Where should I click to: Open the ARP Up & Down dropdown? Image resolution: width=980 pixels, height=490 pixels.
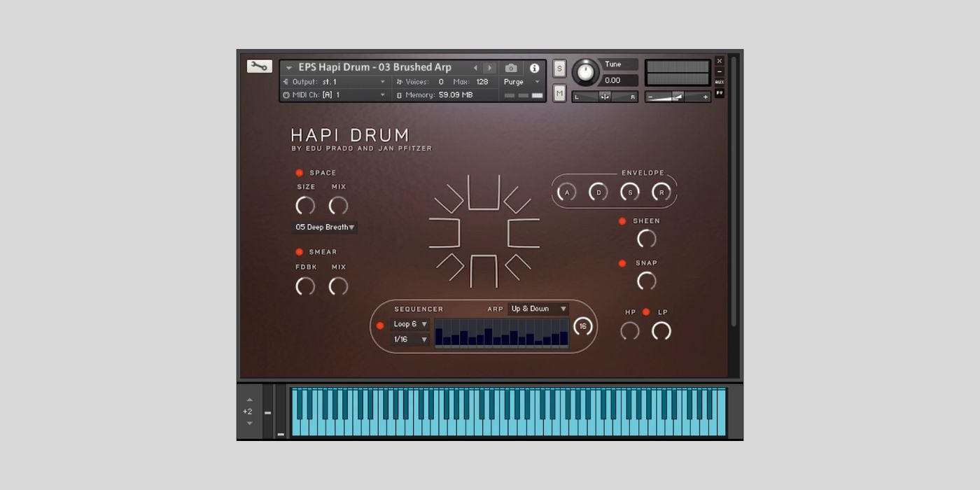coord(538,308)
